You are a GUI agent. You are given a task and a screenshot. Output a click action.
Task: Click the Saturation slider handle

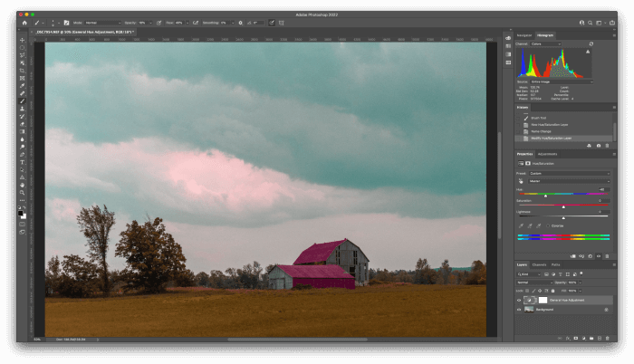click(x=562, y=206)
